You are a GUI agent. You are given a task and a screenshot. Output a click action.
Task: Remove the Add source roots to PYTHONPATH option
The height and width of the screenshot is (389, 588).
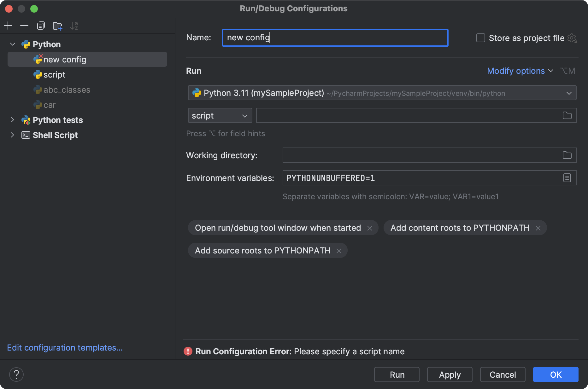tap(339, 251)
